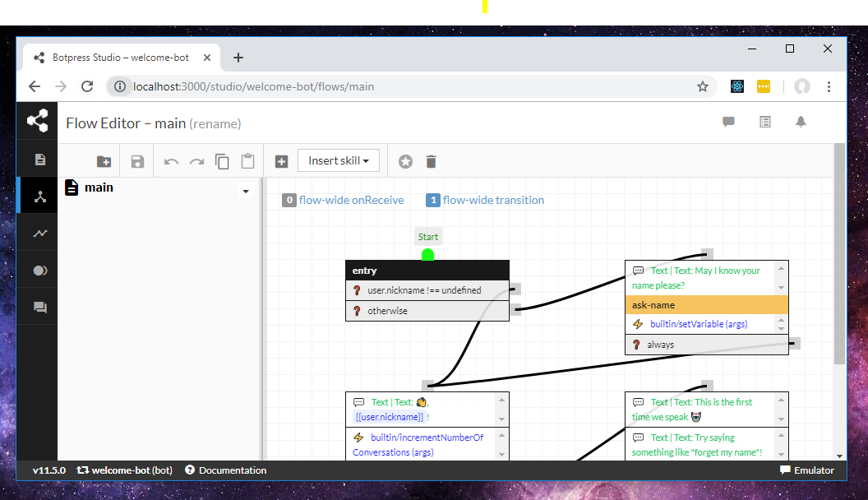Click the down arrow beside builtin/setVariable
Screen dimensions: 868x500
(781, 329)
